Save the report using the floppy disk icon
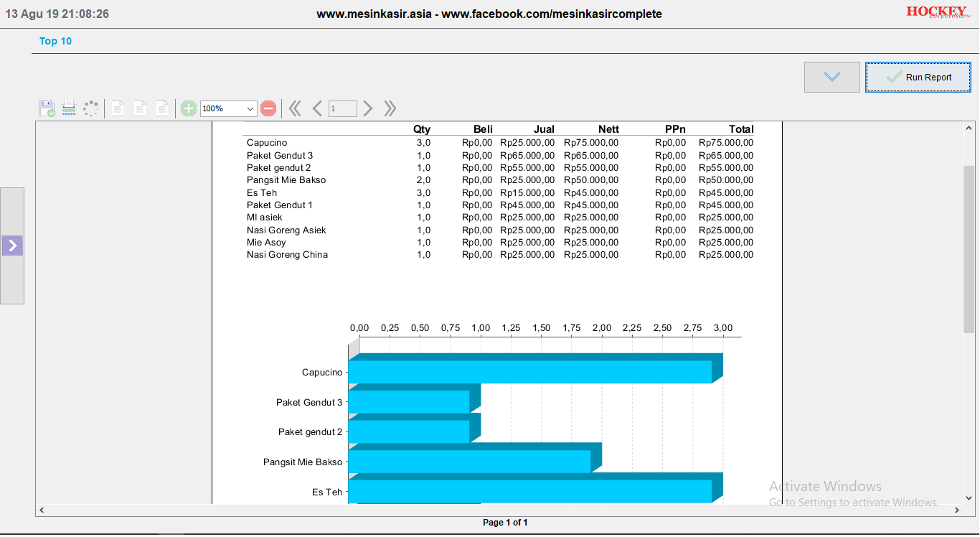Screen dimensions: 980x537 tap(47, 108)
